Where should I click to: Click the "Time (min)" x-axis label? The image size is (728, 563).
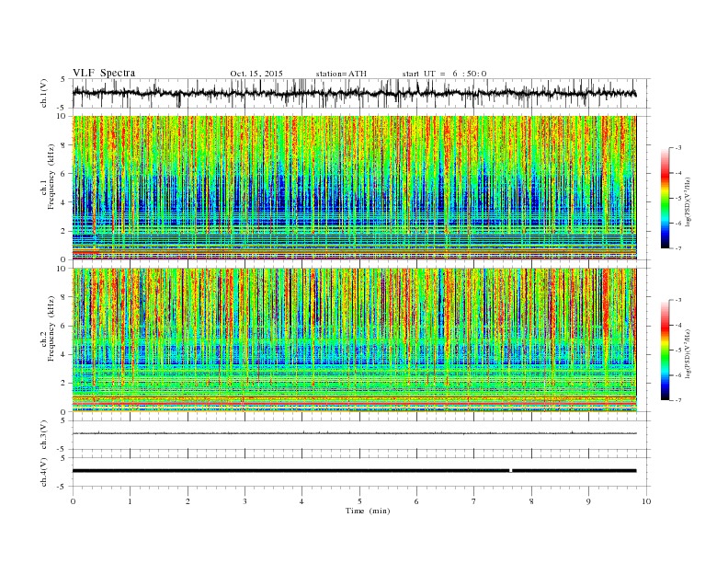point(368,511)
